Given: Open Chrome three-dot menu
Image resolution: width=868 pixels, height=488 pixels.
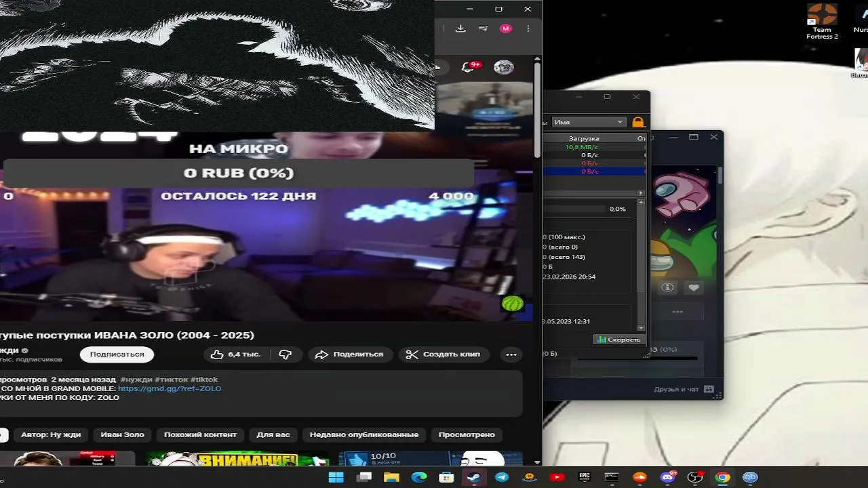Looking at the screenshot, I should 528,28.
